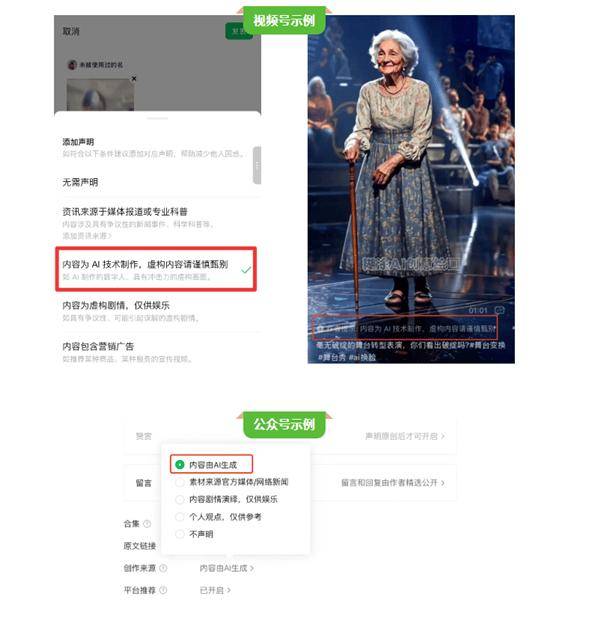Toggle the AI 技术制作 declaration checkmark
The image size is (600, 620).
coord(246,270)
